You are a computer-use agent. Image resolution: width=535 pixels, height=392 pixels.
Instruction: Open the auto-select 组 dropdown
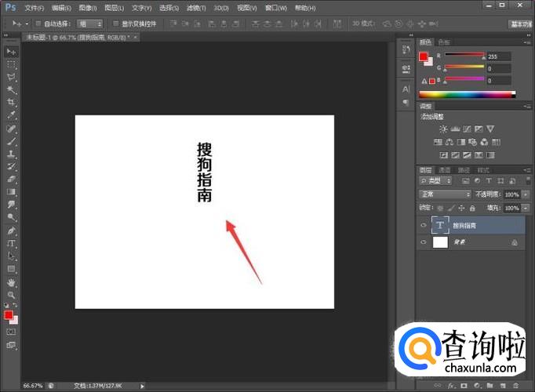point(89,24)
